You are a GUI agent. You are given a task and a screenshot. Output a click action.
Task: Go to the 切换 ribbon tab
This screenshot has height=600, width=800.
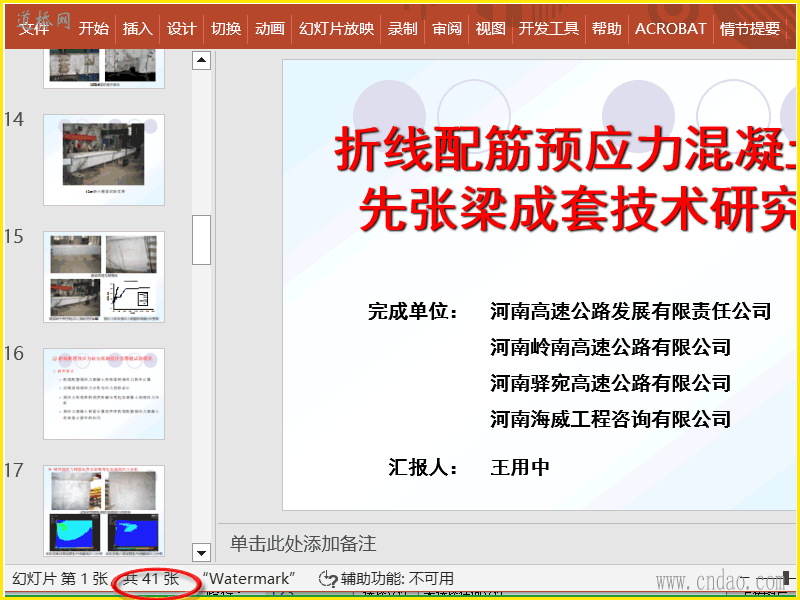(226, 29)
